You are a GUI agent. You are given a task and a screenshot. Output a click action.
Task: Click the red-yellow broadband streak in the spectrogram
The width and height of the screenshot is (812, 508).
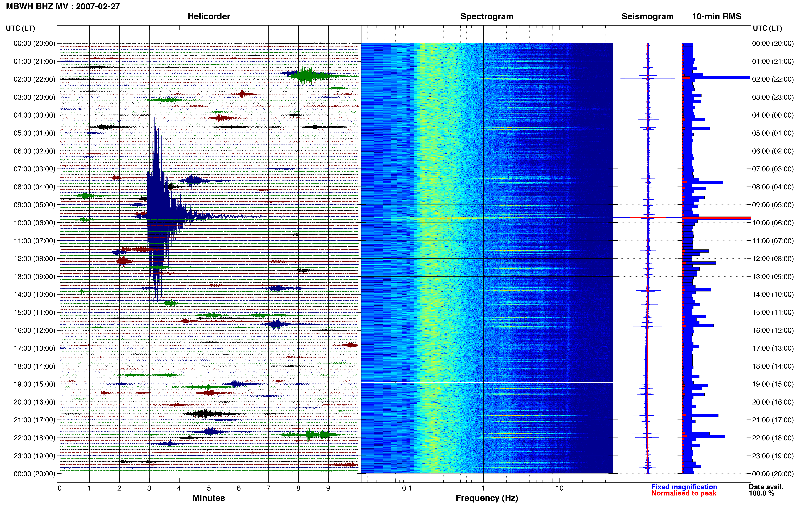[487, 218]
